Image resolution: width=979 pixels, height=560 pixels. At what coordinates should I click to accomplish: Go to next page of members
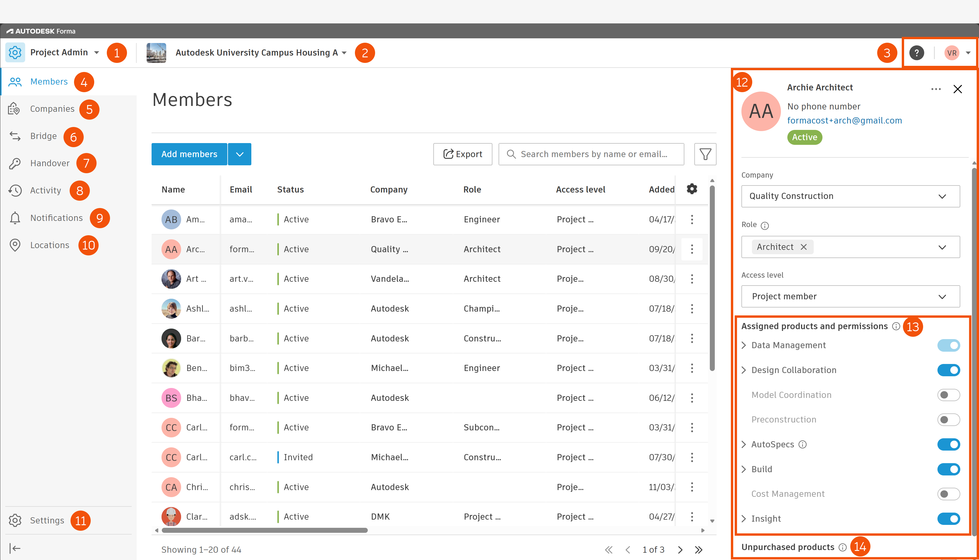pyautogui.click(x=680, y=550)
